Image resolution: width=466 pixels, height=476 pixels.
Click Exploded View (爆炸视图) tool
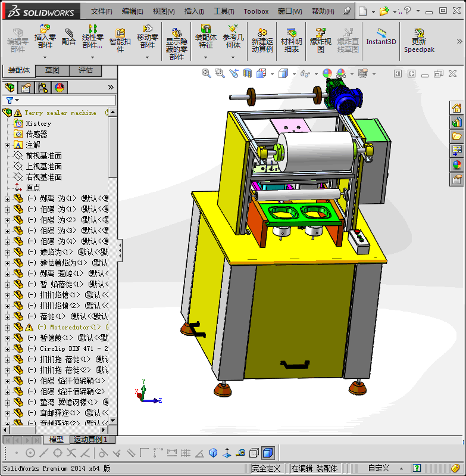point(320,40)
